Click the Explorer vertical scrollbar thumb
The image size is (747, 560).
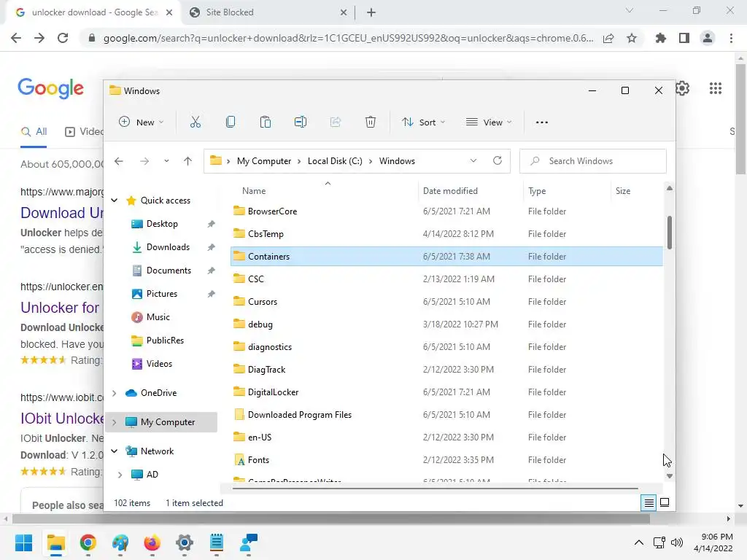click(670, 233)
